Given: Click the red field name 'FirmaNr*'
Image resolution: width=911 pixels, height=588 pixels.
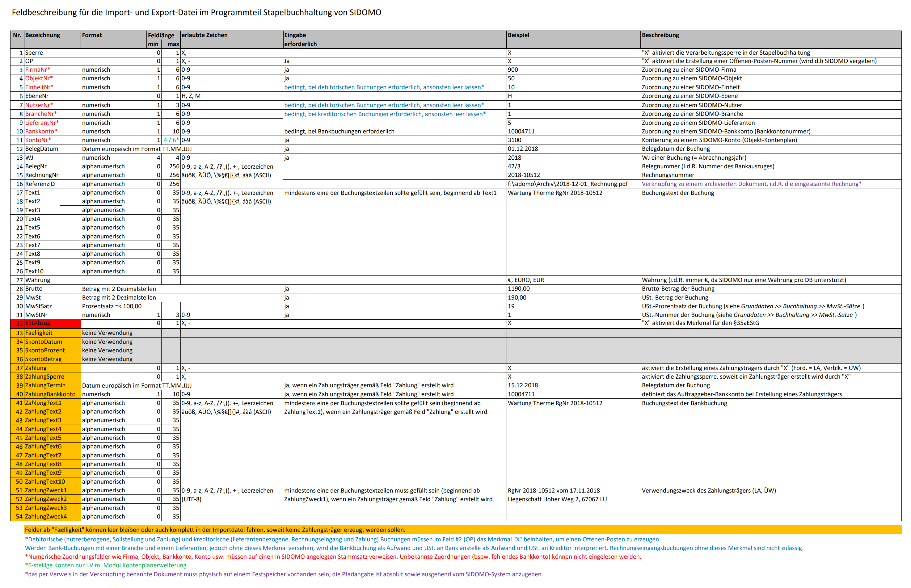Looking at the screenshot, I should click(37, 69).
